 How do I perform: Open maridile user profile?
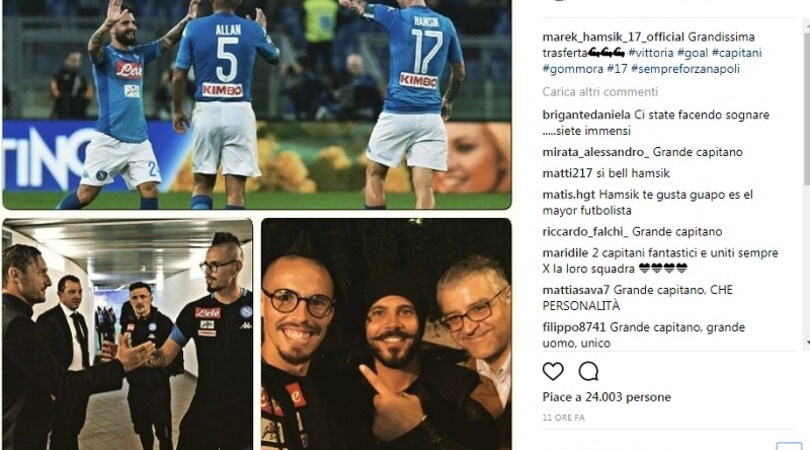(565, 253)
